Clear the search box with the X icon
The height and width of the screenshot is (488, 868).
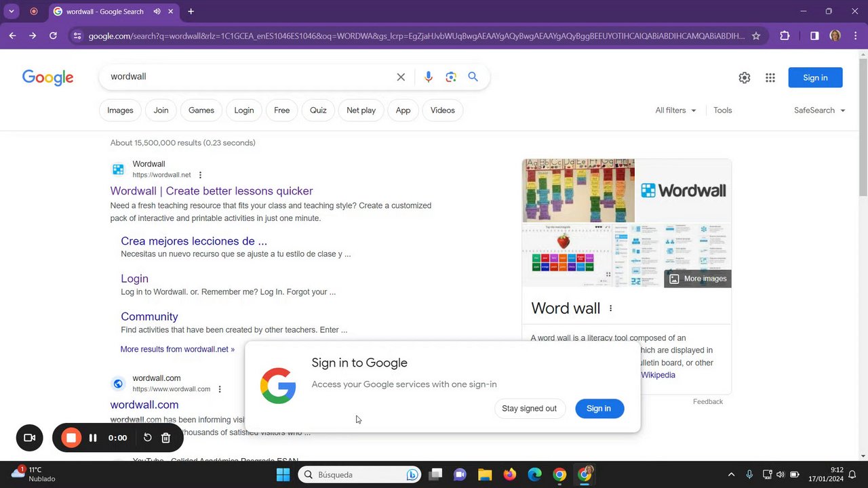click(x=401, y=77)
